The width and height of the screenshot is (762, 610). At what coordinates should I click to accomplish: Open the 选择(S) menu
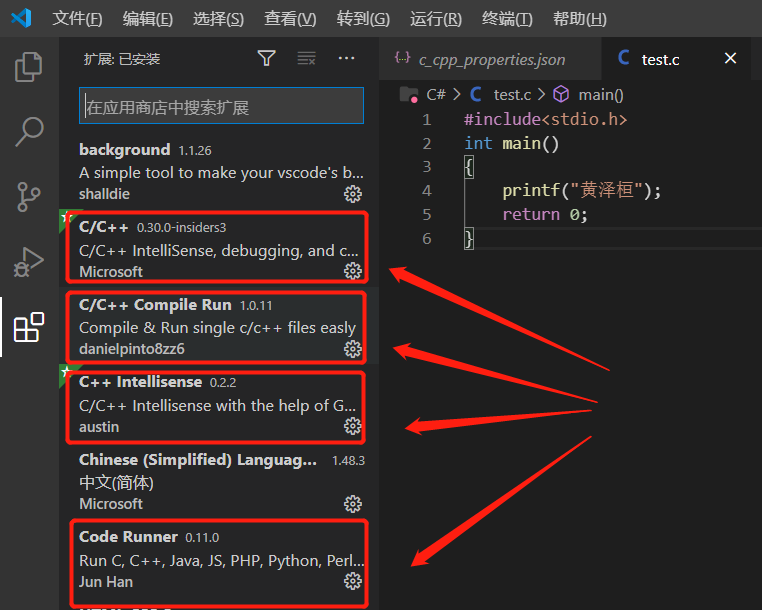coord(218,19)
